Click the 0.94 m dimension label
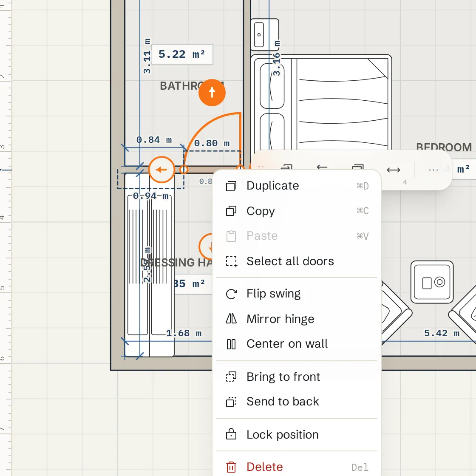 (150, 196)
